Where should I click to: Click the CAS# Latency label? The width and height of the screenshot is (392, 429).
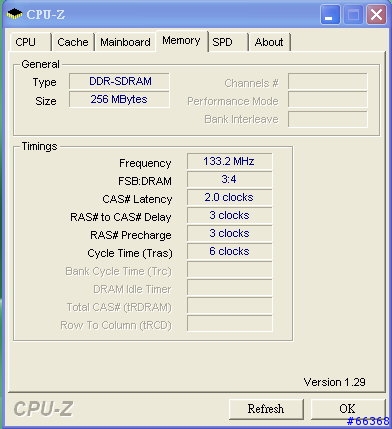point(137,199)
